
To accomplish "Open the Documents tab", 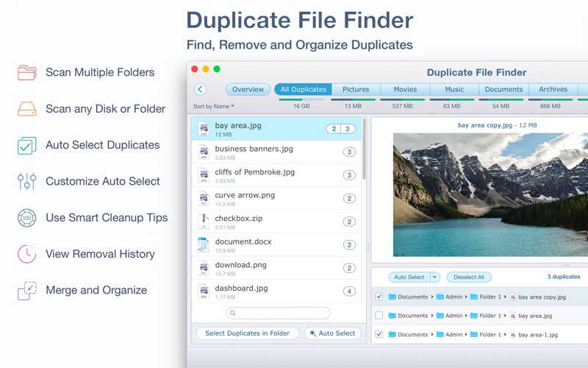I will coord(503,89).
